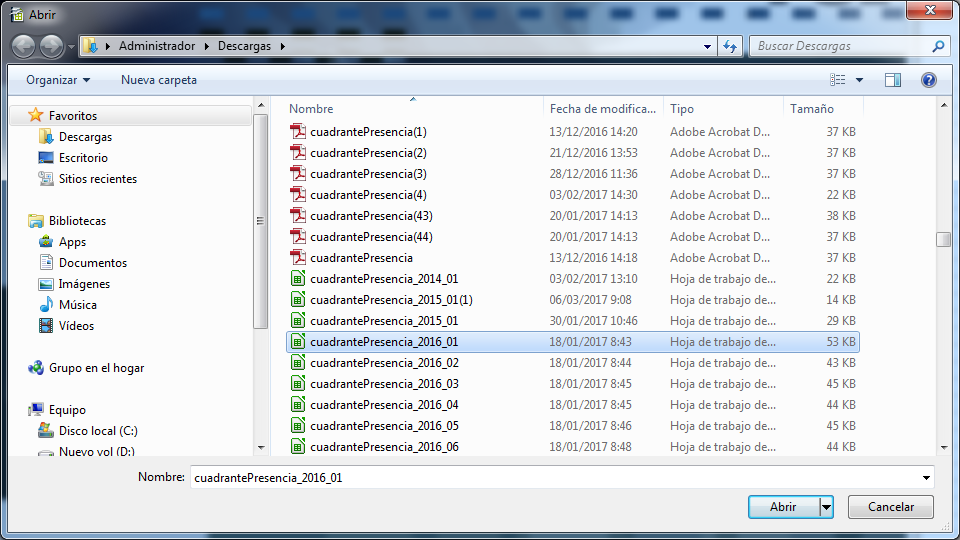The height and width of the screenshot is (540, 960).
Task: Toggle the preview pane icon
Action: [x=893, y=80]
